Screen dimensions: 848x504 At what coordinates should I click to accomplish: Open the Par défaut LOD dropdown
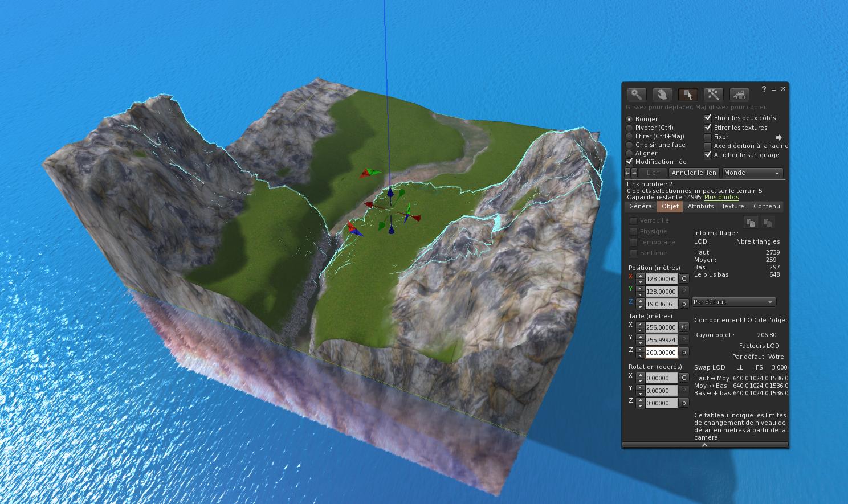point(733,302)
